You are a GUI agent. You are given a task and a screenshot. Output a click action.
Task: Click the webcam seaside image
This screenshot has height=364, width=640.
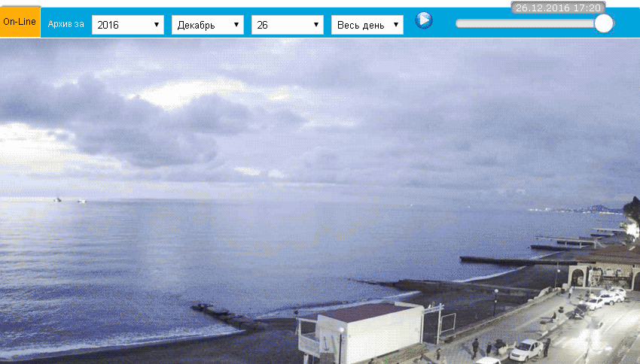click(320, 202)
